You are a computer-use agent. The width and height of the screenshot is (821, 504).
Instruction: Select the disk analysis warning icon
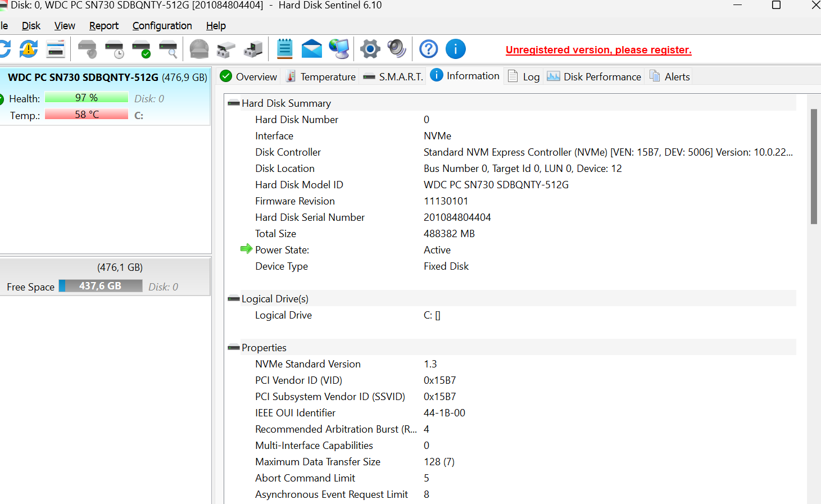(28, 49)
